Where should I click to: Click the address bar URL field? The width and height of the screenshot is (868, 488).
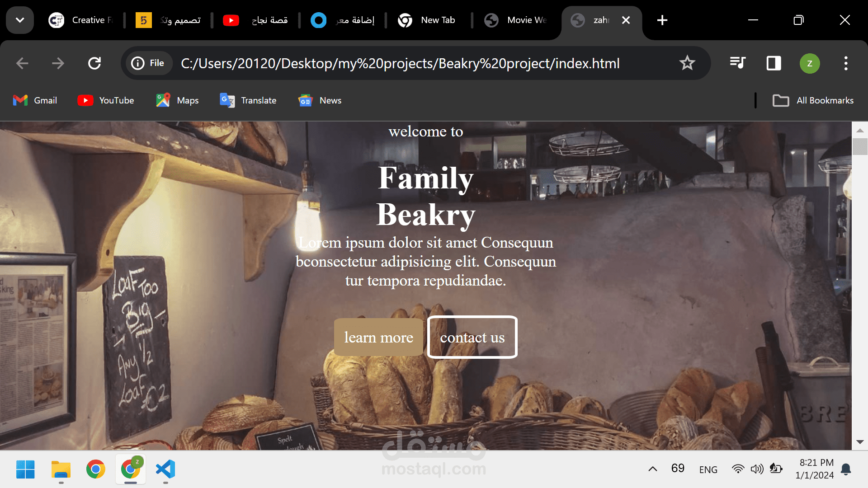tap(400, 63)
